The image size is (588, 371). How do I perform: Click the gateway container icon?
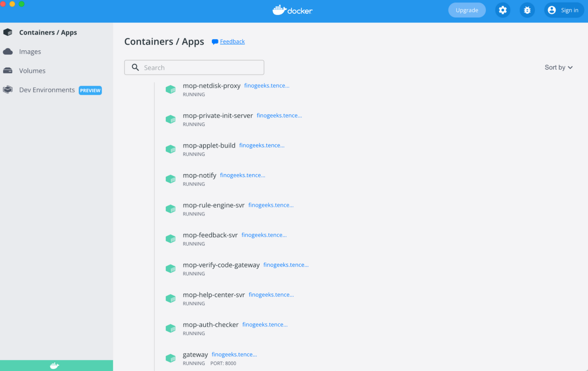tap(171, 358)
